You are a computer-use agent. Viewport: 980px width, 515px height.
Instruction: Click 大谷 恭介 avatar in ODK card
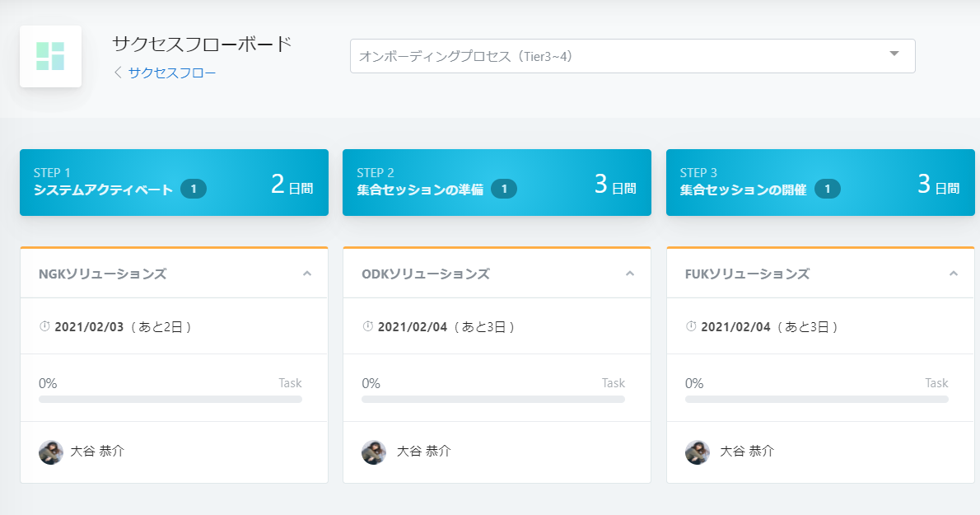(x=374, y=452)
